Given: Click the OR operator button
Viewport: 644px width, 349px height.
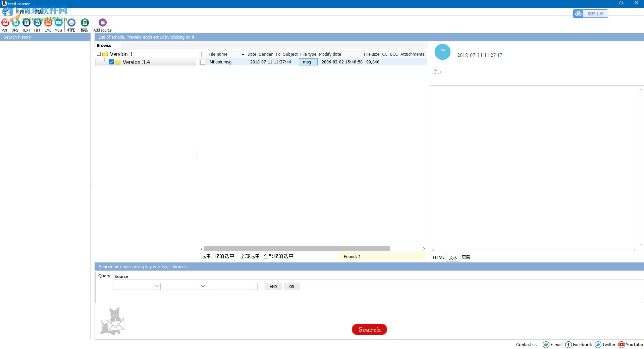Looking at the screenshot, I should pyautogui.click(x=292, y=287).
